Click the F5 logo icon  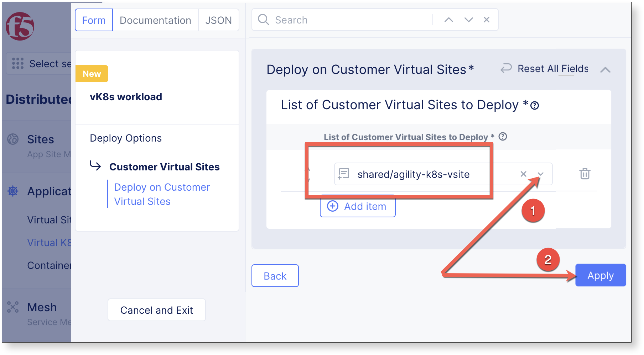pos(20,26)
